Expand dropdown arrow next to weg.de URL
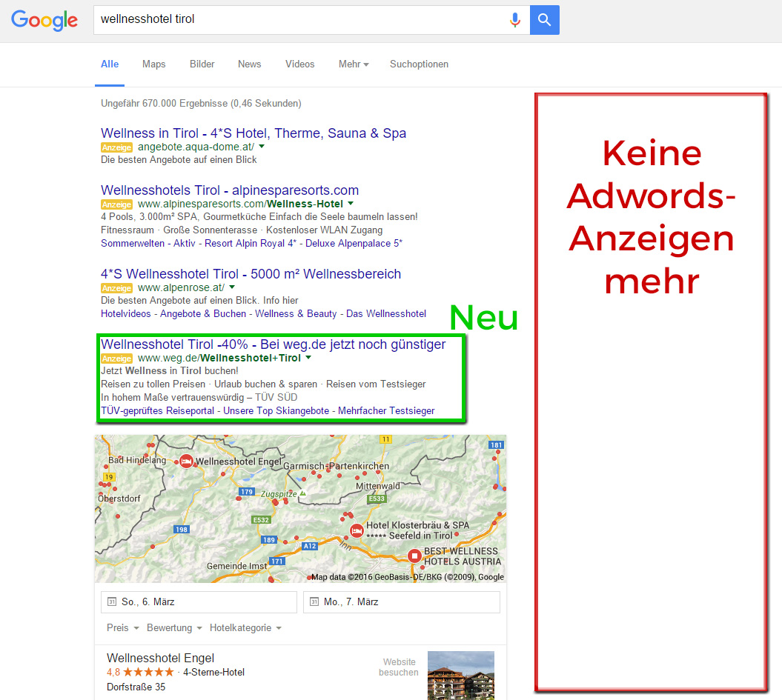Image resolution: width=782 pixels, height=700 pixels. tap(308, 357)
